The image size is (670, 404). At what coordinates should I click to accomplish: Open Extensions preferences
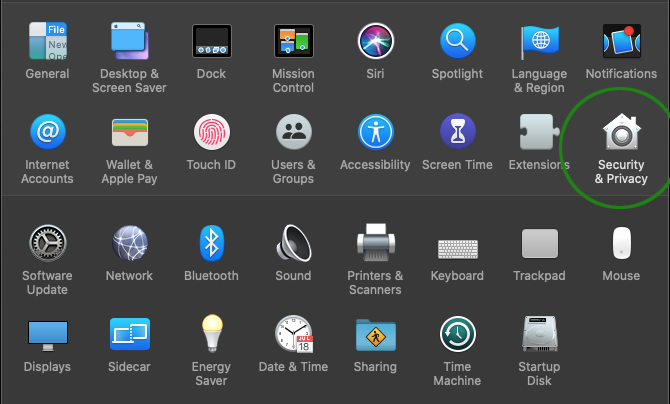point(539,132)
